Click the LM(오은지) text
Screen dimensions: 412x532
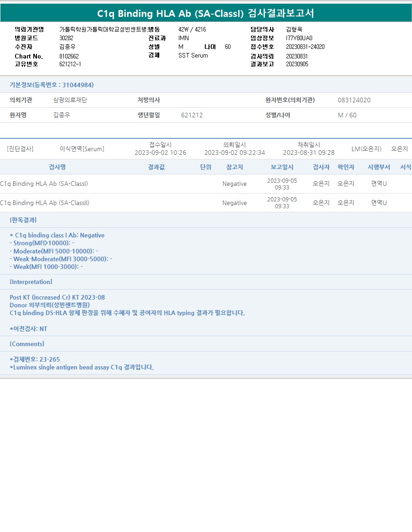tap(366, 149)
